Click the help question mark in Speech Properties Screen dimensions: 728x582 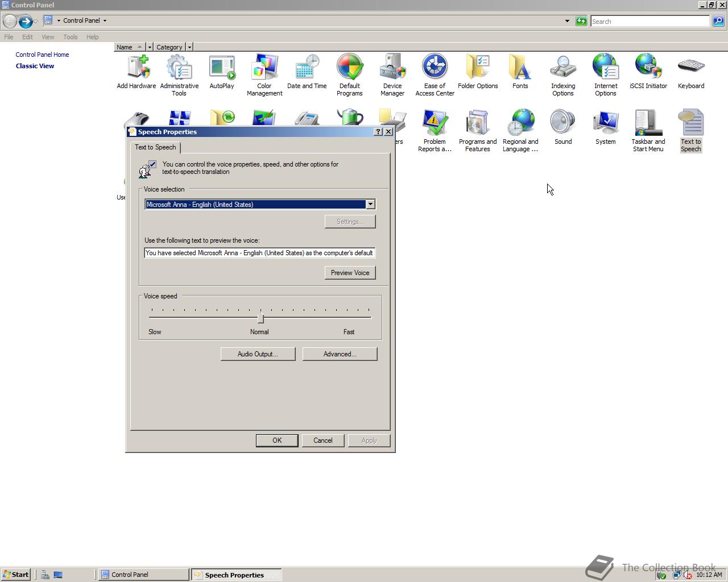(x=378, y=131)
